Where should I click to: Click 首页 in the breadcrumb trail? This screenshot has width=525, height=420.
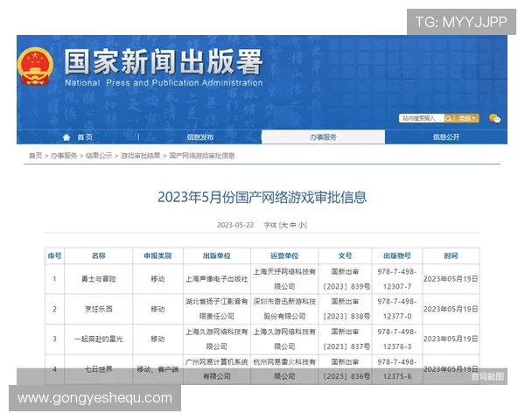(36, 156)
